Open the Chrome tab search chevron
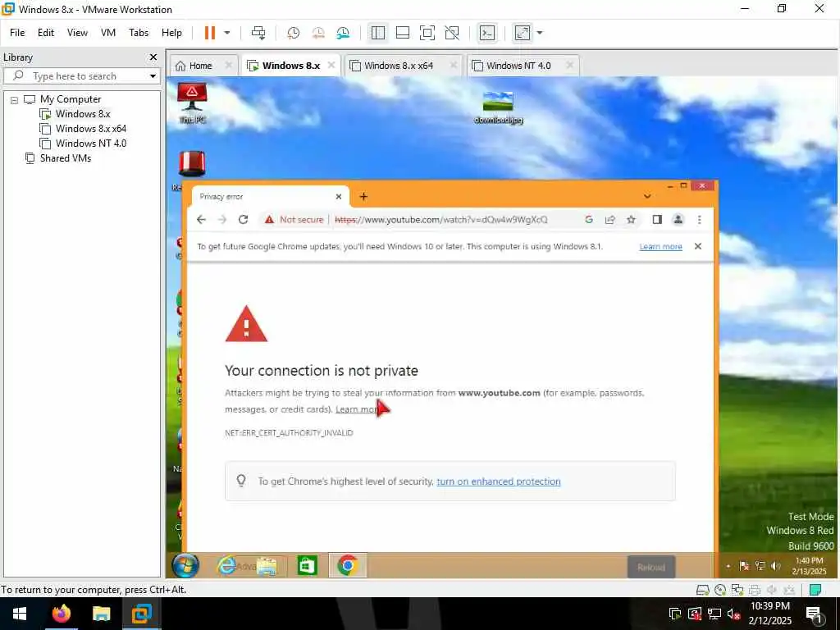 coord(647,197)
